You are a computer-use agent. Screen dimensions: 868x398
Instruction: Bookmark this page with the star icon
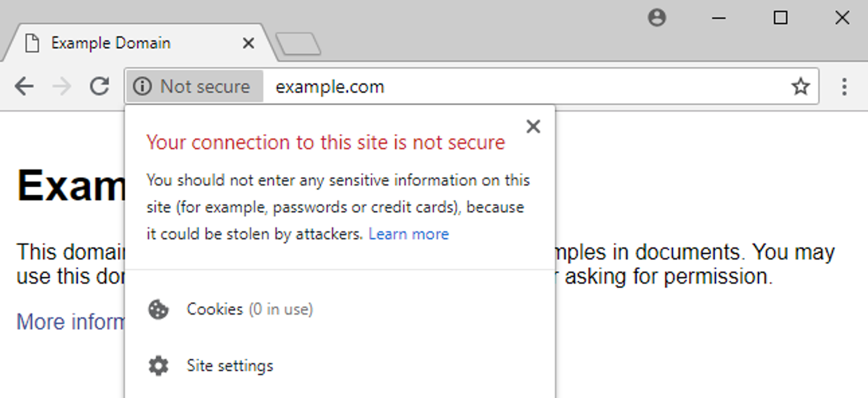coord(800,87)
